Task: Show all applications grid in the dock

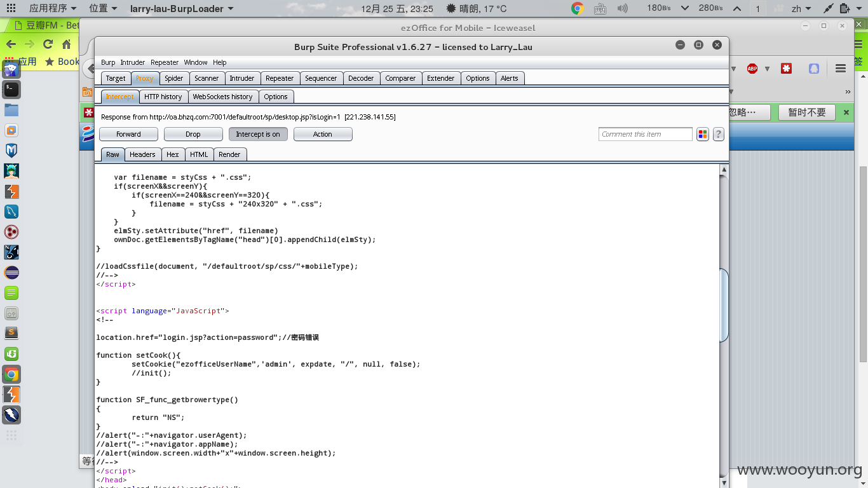Action: click(11, 435)
